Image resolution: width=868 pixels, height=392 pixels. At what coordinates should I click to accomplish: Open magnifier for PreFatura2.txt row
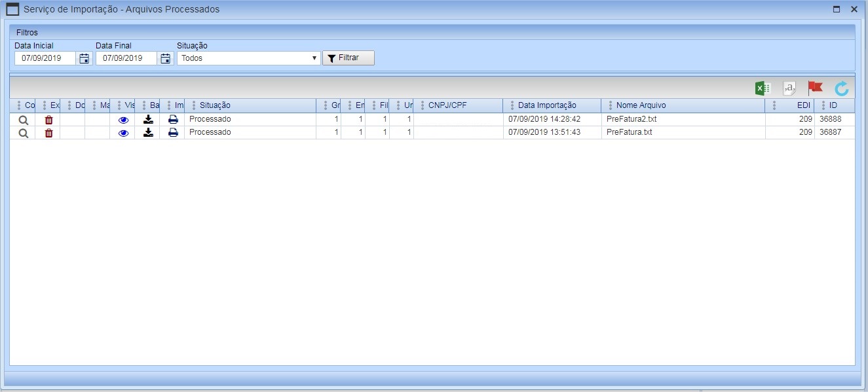(23, 120)
